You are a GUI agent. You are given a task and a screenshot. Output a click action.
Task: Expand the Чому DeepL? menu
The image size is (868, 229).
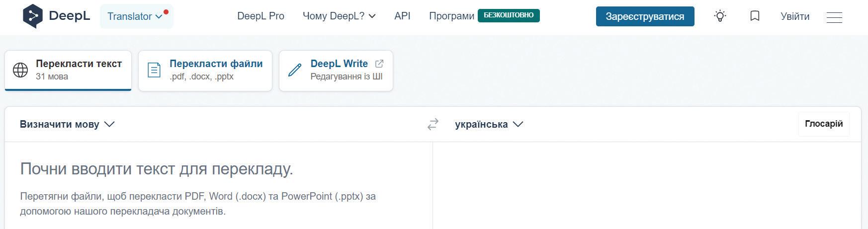339,16
